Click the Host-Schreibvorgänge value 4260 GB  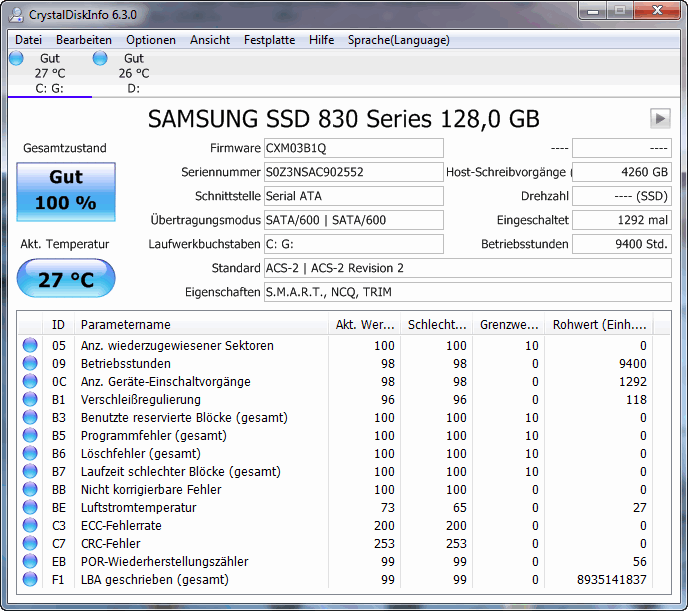pos(622,172)
